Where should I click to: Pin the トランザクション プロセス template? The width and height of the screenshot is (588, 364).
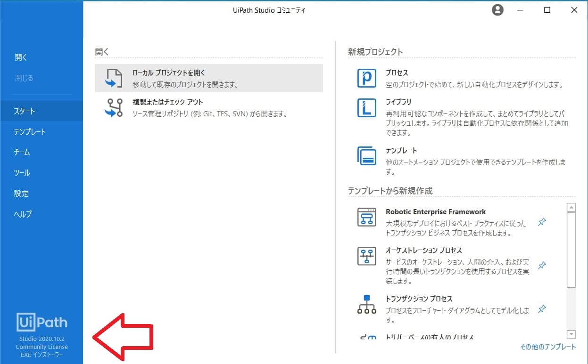[542, 309]
